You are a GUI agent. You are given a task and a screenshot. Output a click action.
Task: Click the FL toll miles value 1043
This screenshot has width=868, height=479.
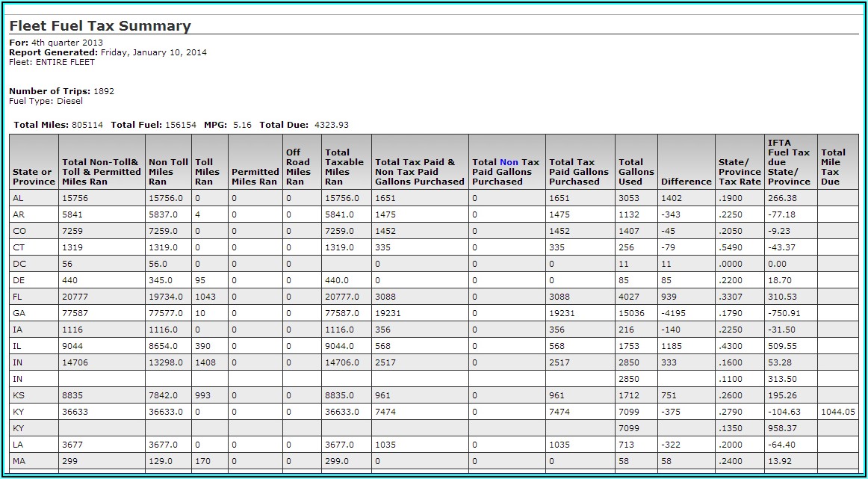[206, 297]
